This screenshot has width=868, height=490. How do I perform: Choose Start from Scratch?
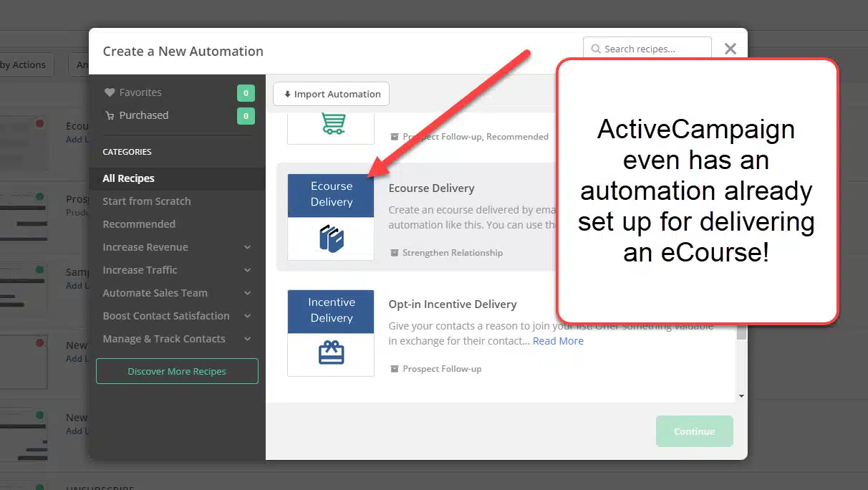coord(147,201)
